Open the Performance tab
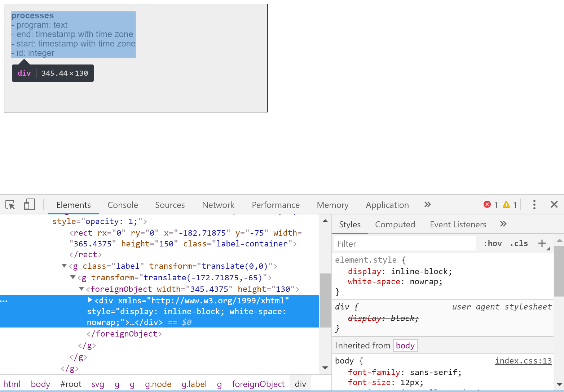 [x=276, y=205]
